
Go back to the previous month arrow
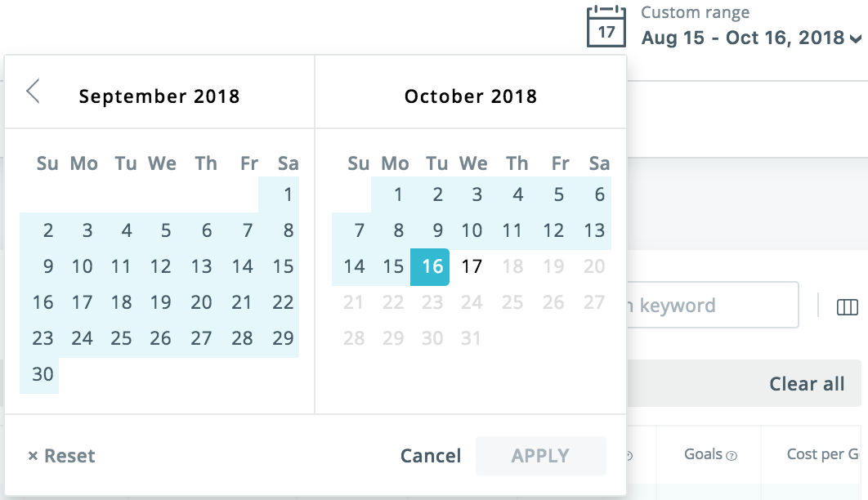tap(33, 91)
